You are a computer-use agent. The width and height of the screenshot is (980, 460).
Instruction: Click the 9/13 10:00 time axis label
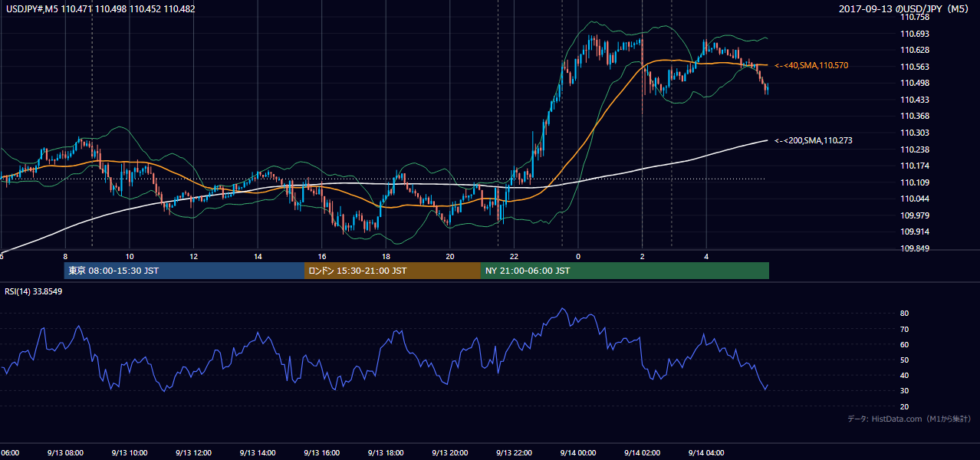(129, 452)
